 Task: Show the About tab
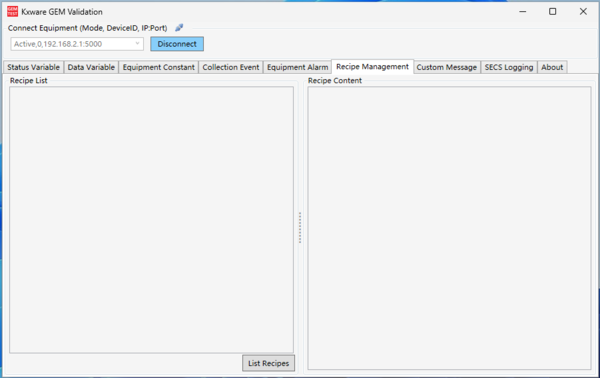pyautogui.click(x=552, y=67)
